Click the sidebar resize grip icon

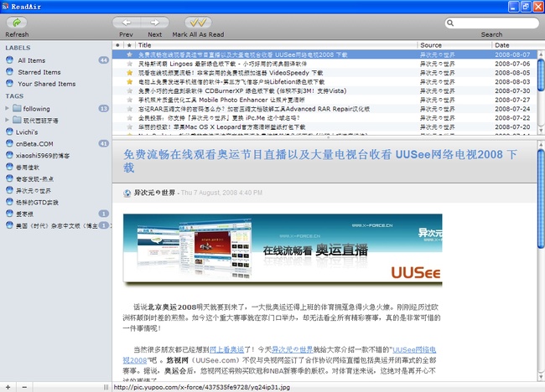106,387
